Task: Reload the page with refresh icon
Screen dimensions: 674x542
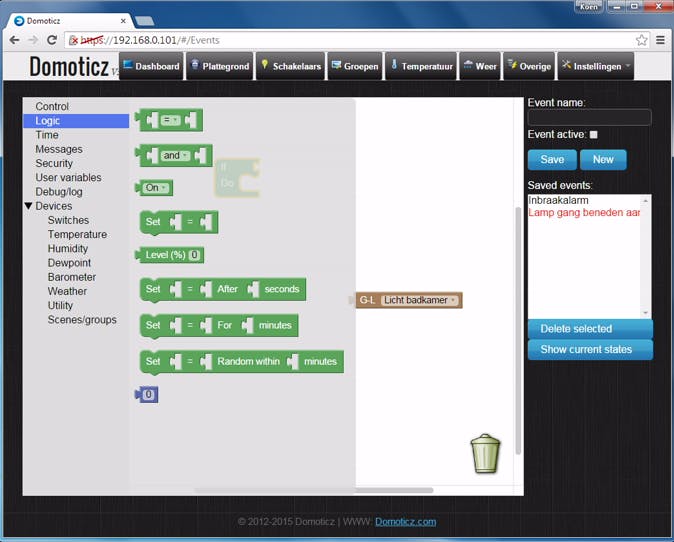Action: [52, 40]
